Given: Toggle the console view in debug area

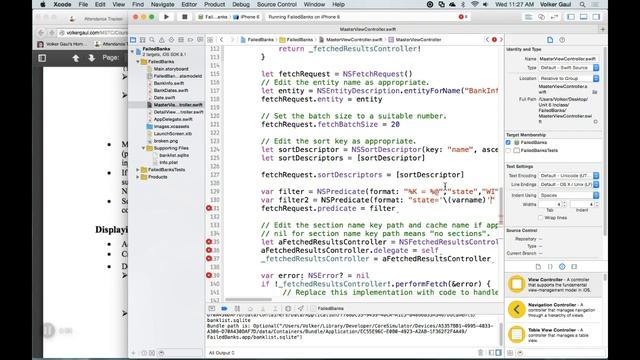Looking at the screenshot, I should (498, 353).
